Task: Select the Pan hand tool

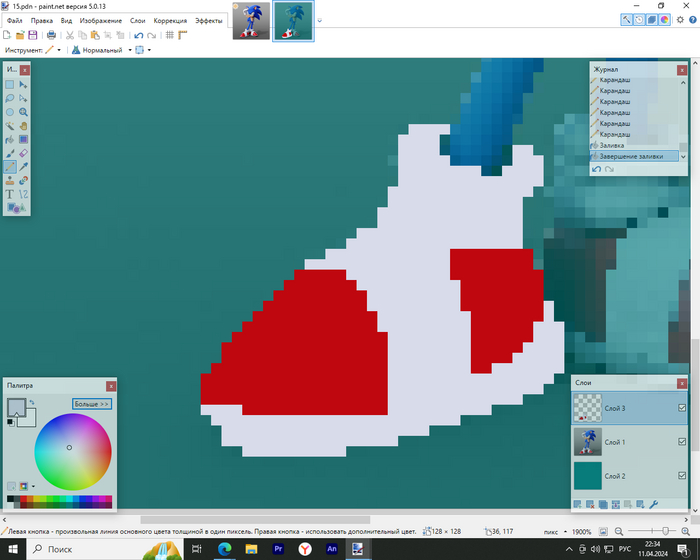Action: point(23,126)
